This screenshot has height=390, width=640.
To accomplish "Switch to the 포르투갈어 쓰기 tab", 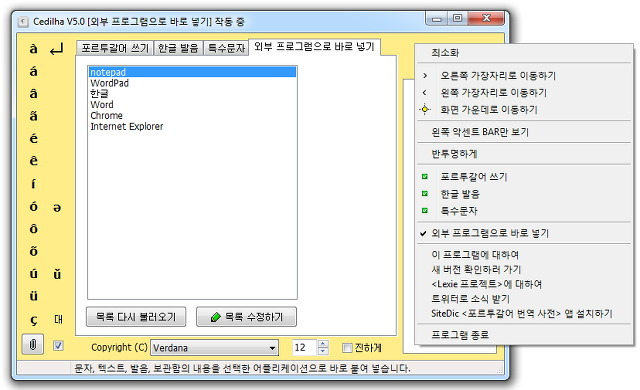I will pos(115,48).
